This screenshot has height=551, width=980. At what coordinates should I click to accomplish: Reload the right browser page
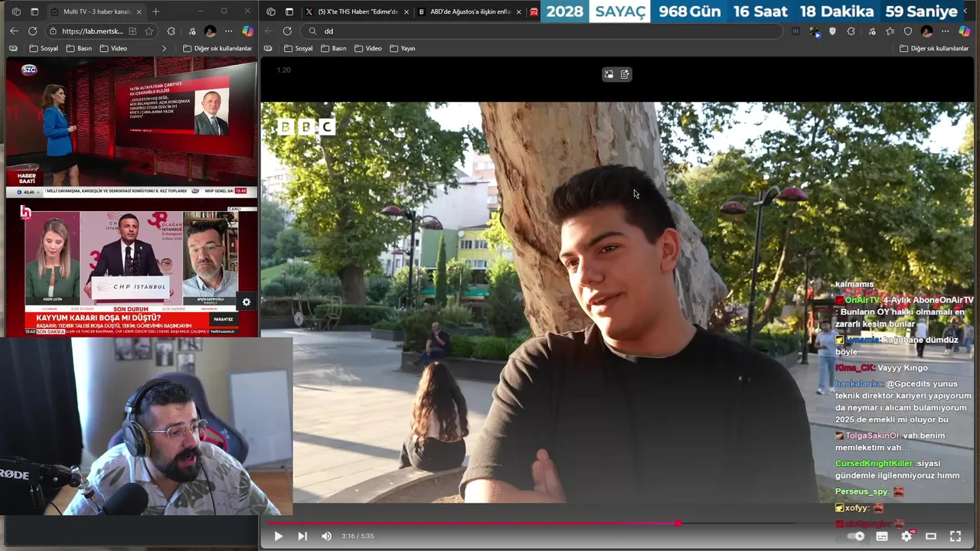coord(287,31)
